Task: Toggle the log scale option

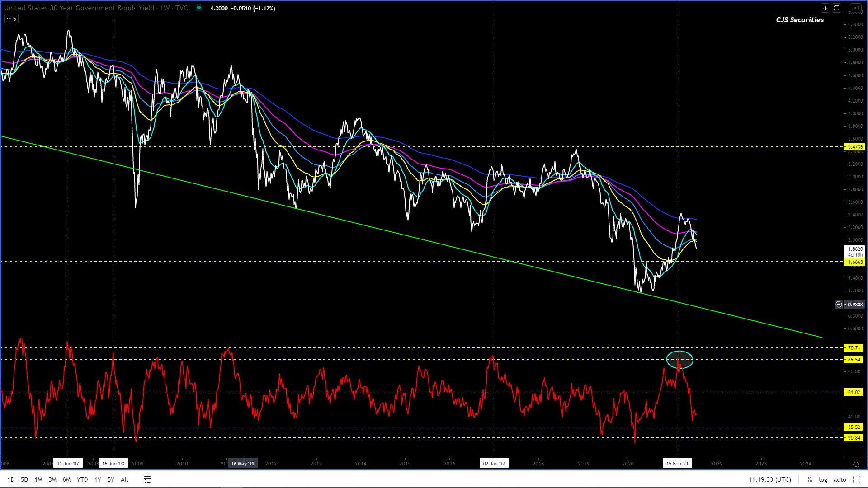Action: pyautogui.click(x=823, y=479)
